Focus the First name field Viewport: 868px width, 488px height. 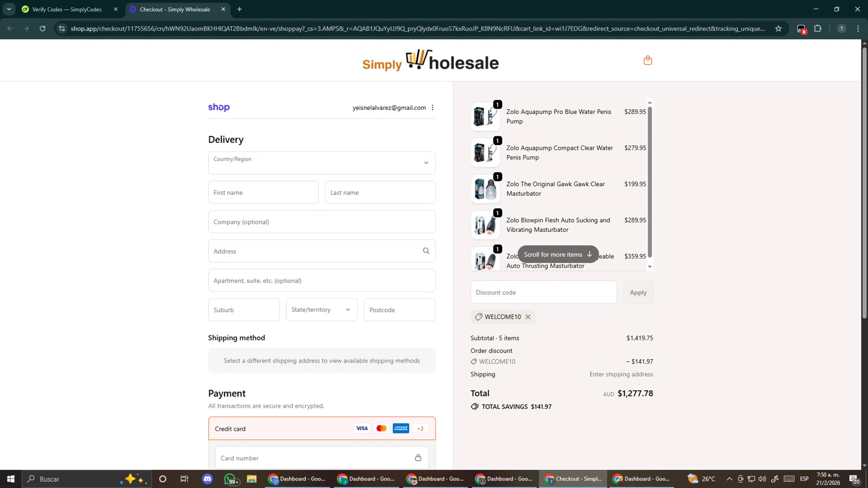263,193
